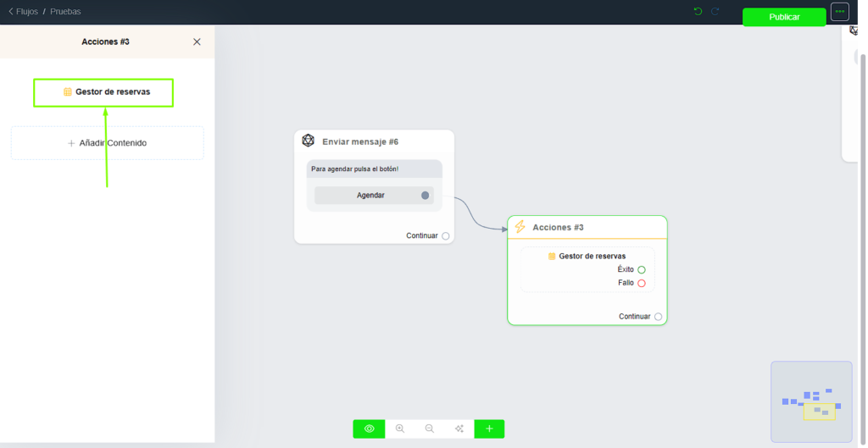
Task: Expand Gestor de reservas in side panel
Action: (103, 92)
